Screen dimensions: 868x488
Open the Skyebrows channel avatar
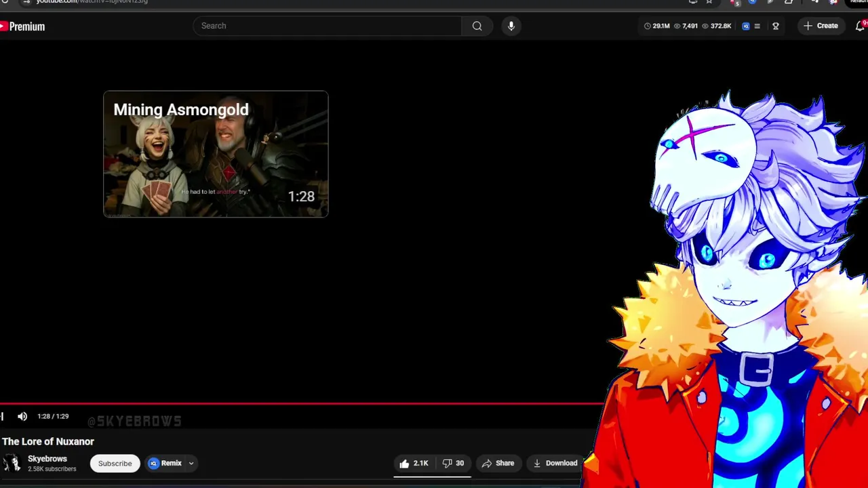tap(11, 463)
